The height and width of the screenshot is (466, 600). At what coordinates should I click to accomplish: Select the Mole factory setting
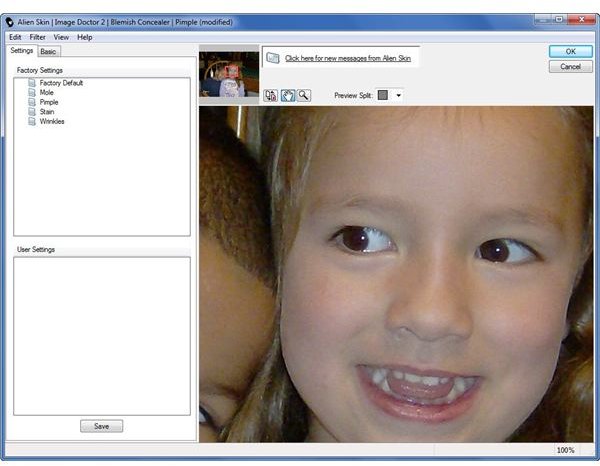pos(47,93)
